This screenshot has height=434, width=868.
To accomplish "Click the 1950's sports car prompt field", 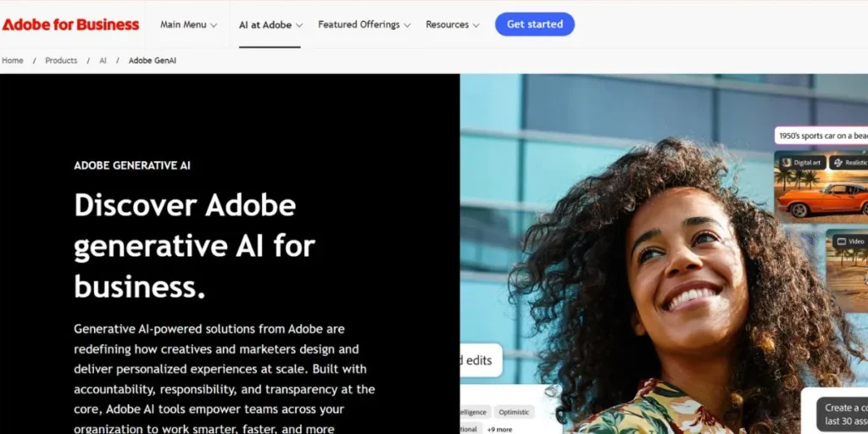I will pyautogui.click(x=821, y=136).
